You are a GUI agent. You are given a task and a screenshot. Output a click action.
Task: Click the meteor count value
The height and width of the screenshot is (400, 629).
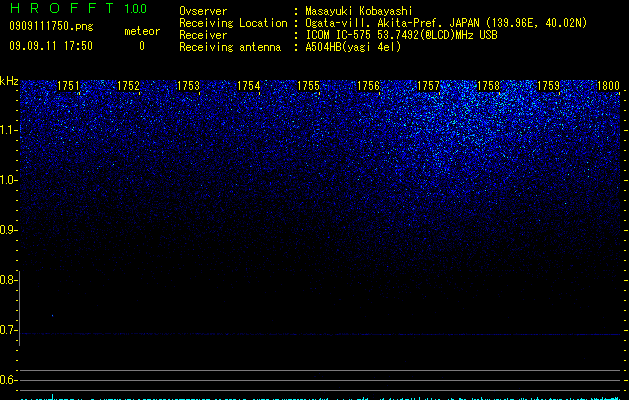coord(142,46)
